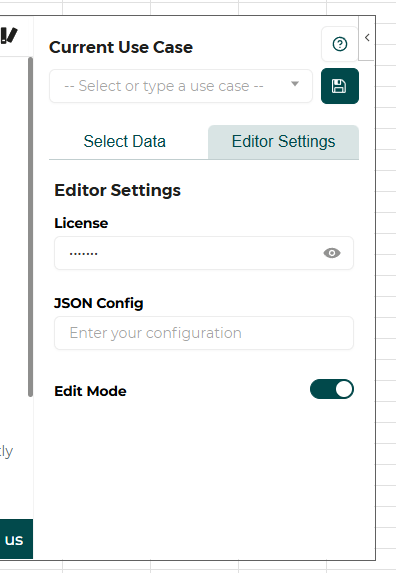Open the Editor Settings tab
This screenshot has height=573, width=396.
tap(283, 141)
